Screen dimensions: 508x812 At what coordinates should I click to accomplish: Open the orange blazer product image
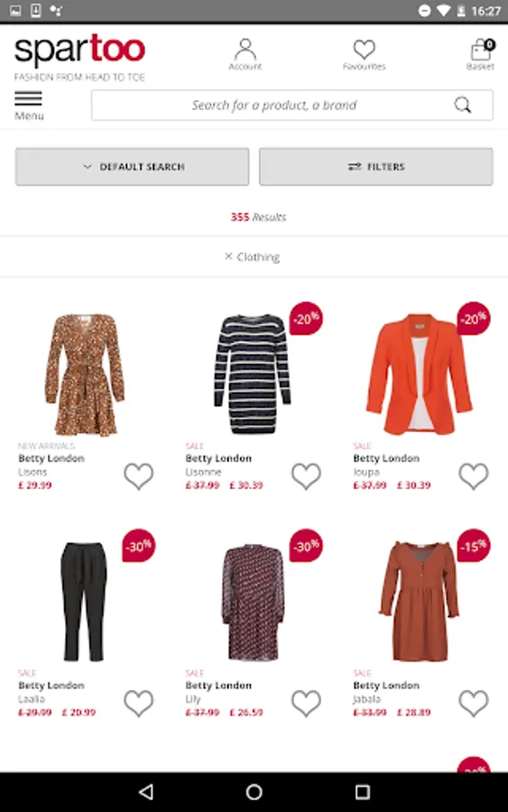tap(420, 374)
